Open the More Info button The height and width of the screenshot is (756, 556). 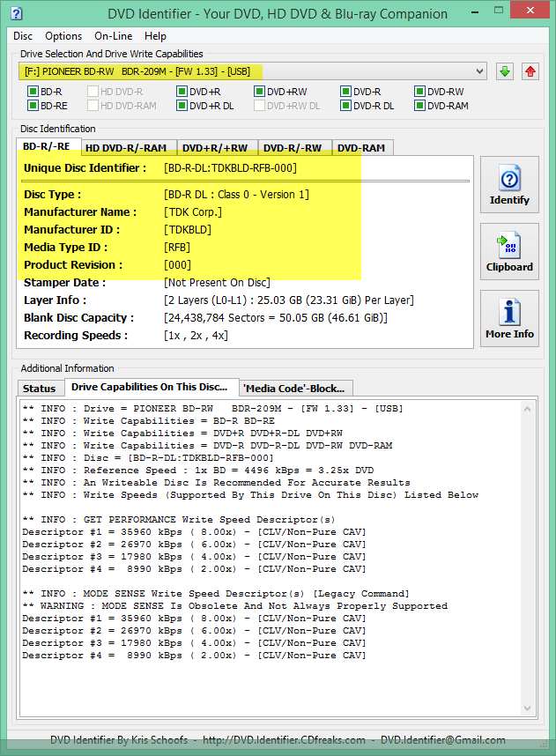tap(509, 319)
